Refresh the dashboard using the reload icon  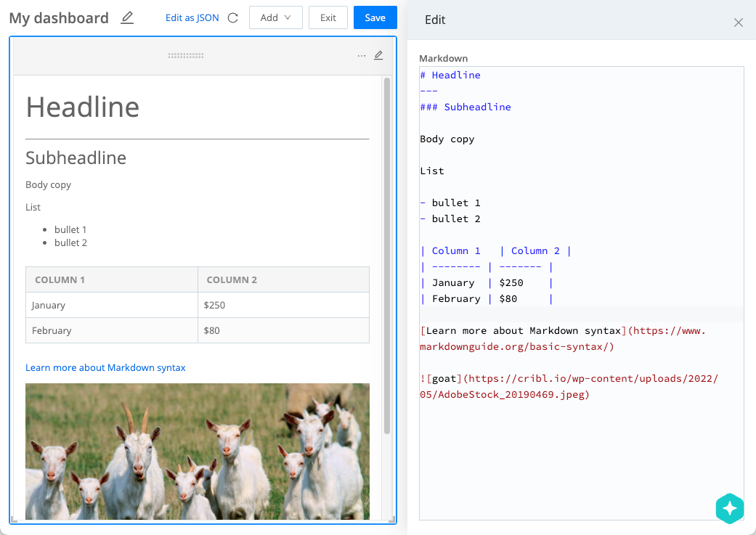(232, 17)
